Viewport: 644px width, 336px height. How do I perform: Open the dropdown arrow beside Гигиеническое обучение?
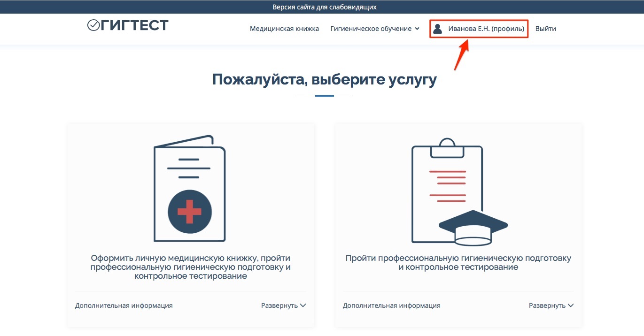(x=417, y=29)
